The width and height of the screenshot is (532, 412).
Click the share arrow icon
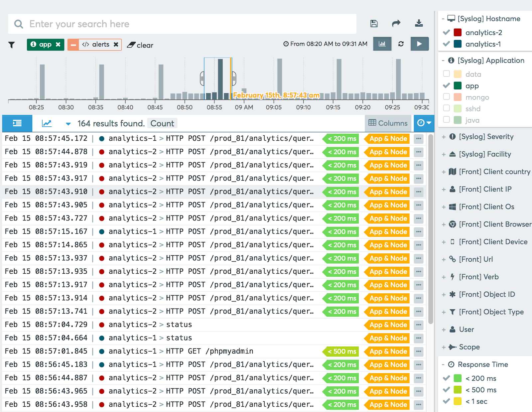[x=396, y=23]
